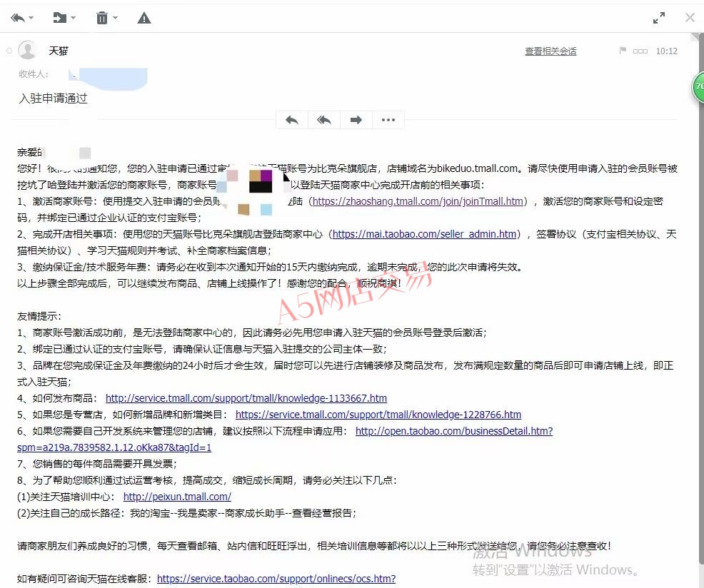Reply all using the double-arrow icon

pos(323,120)
